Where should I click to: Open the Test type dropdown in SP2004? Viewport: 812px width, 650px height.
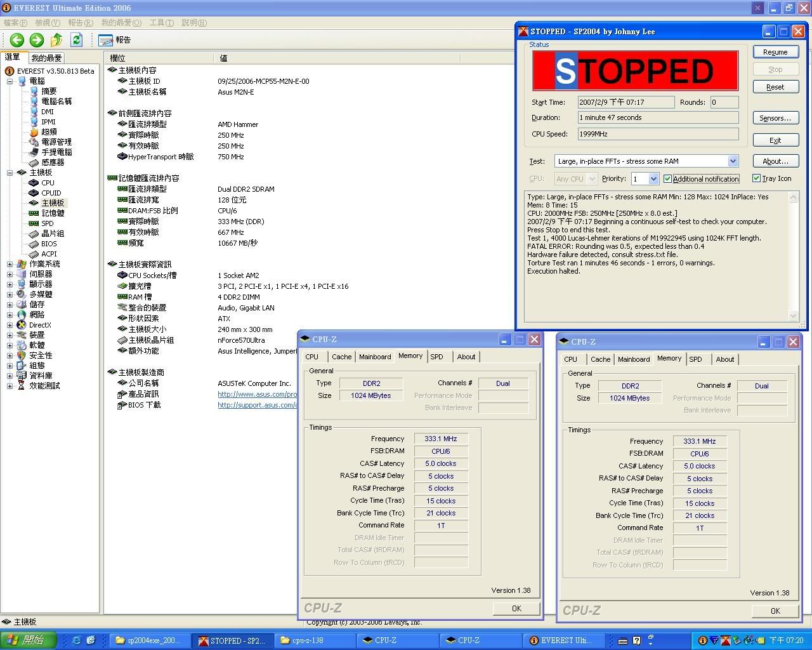point(733,161)
